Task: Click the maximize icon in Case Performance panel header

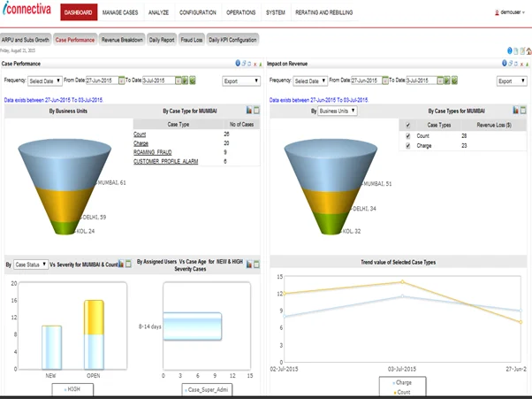Action: 249,64
